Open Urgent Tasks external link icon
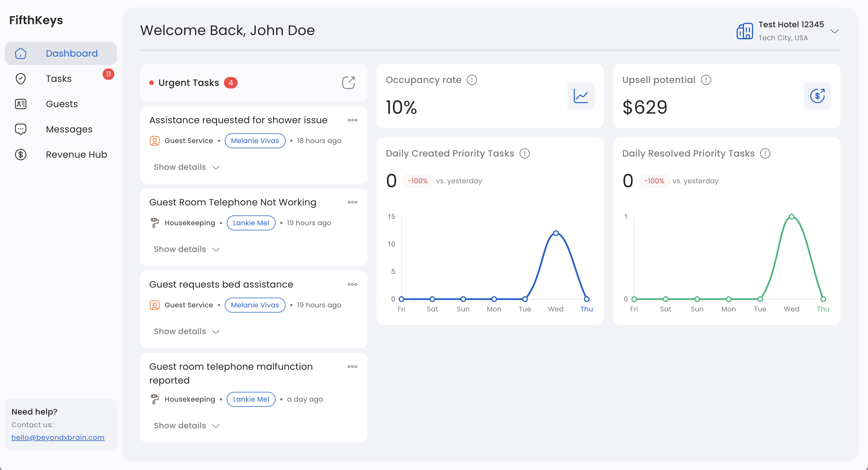 [348, 83]
